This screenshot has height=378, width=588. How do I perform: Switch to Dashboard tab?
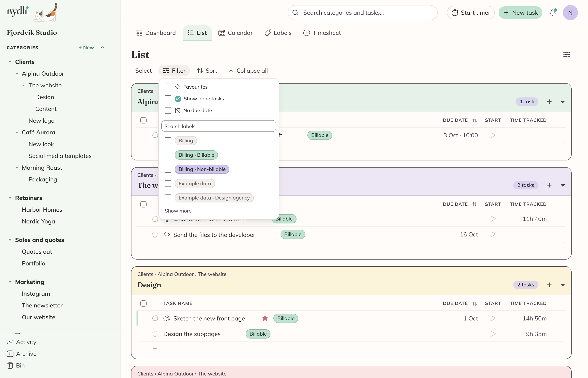[x=156, y=33]
